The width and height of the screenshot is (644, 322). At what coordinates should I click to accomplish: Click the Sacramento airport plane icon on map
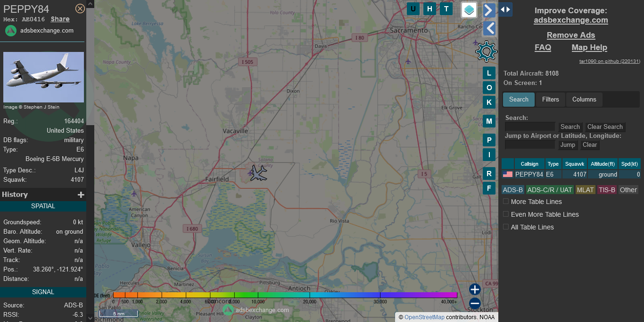point(408,61)
